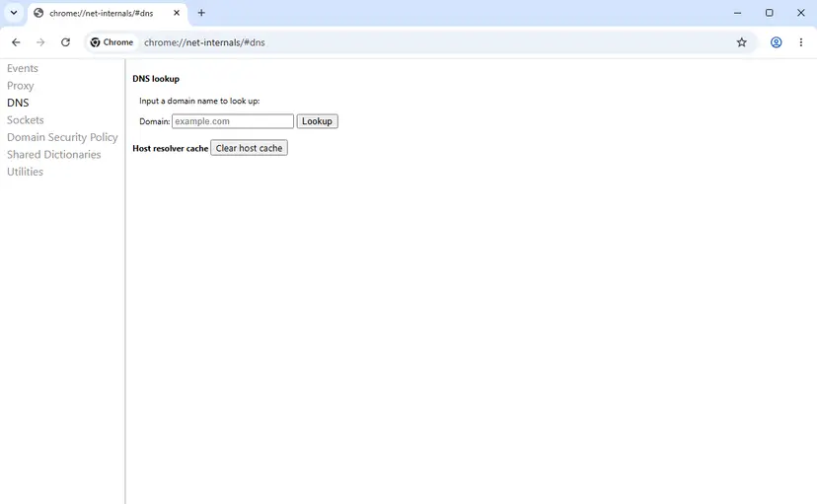Click the Lookup button

318,121
